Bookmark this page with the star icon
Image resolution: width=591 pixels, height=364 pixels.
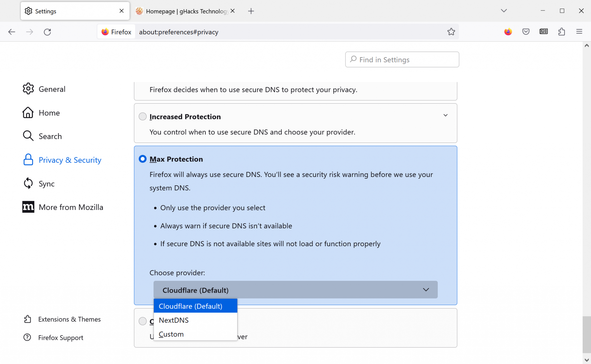click(x=451, y=32)
